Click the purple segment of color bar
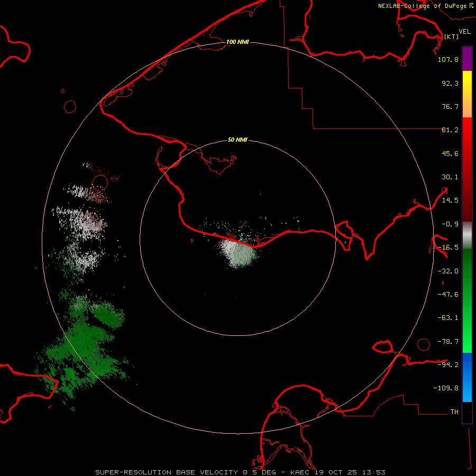 [467, 59]
